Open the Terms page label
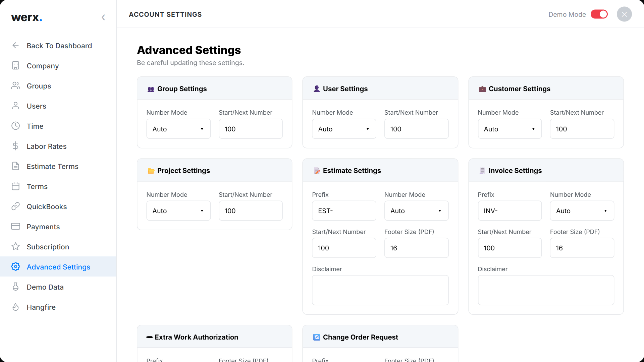The width and height of the screenshot is (644, 362). [37, 187]
